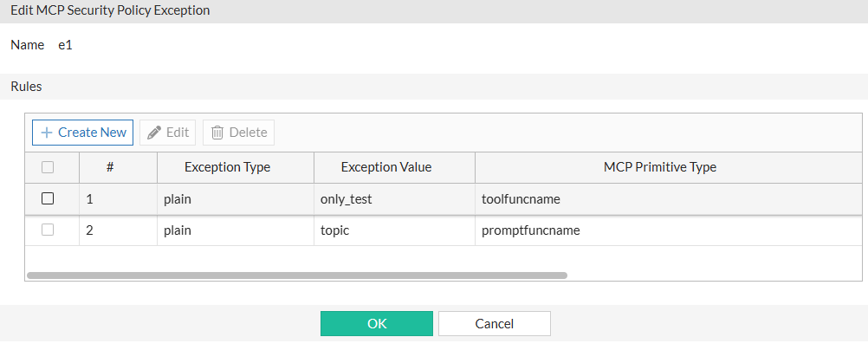This screenshot has width=868, height=350.
Task: Click the plain exception type in row 1
Action: click(177, 199)
